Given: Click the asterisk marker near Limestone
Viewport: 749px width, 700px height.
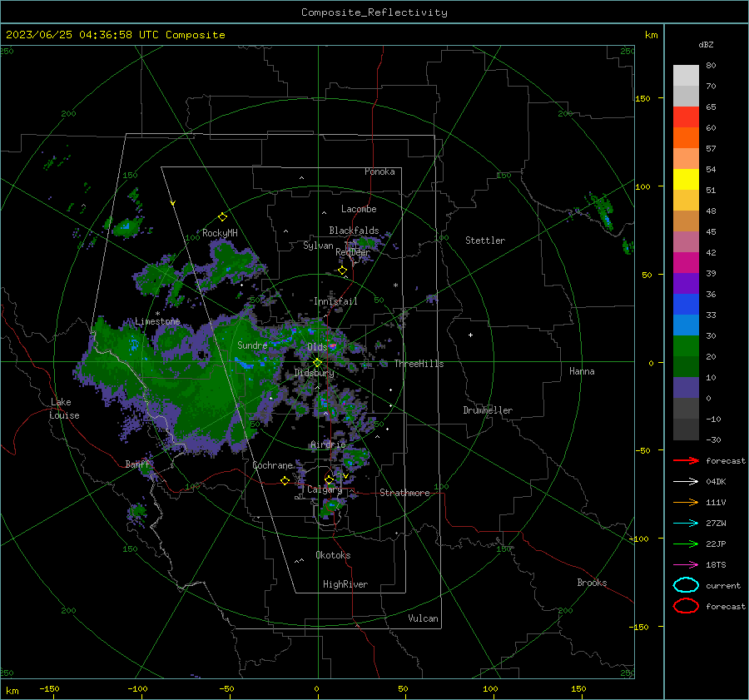Looking at the screenshot, I should (x=157, y=314).
